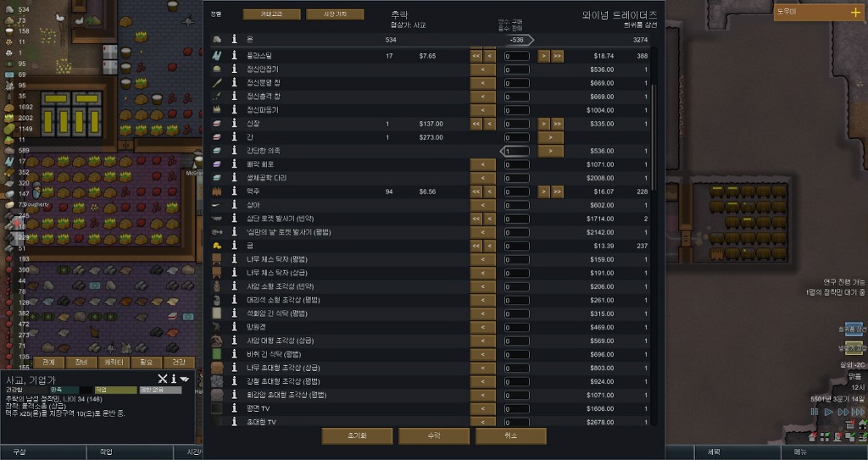Pause the game

[x=815, y=412]
